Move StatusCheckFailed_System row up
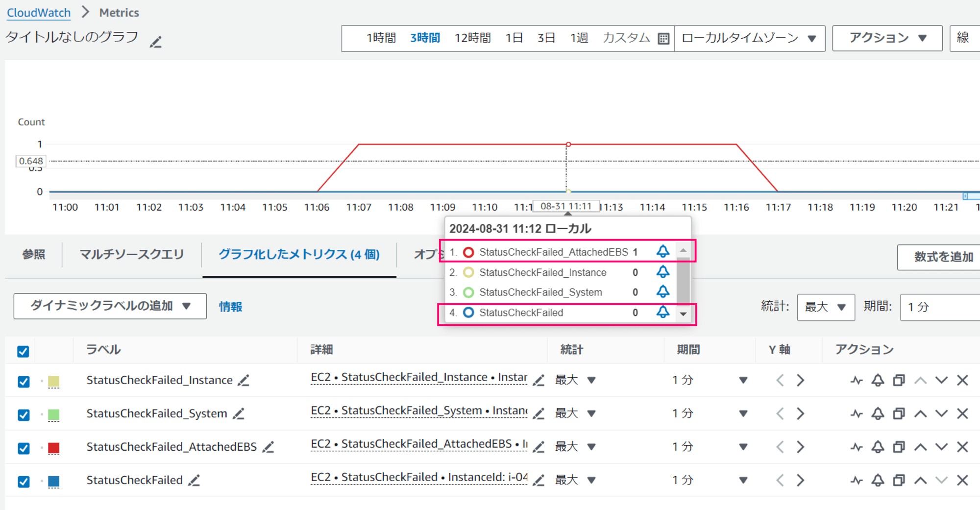This screenshot has height=510, width=980. point(920,413)
